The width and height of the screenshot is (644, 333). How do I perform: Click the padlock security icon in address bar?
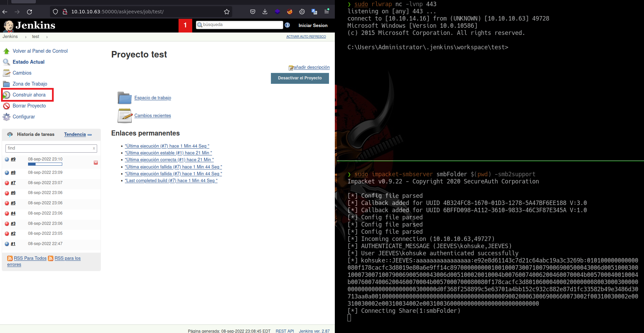click(x=65, y=12)
